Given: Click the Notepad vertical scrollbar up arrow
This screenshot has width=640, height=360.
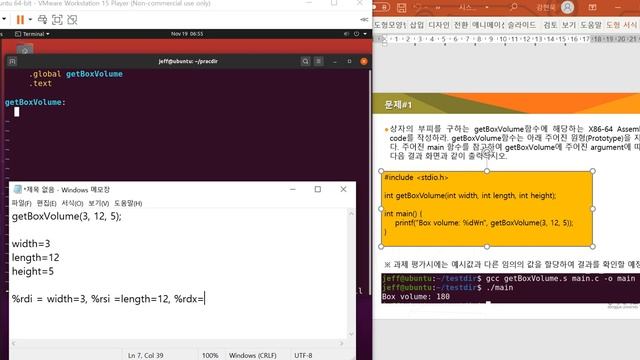Looking at the screenshot, I should 351,213.
